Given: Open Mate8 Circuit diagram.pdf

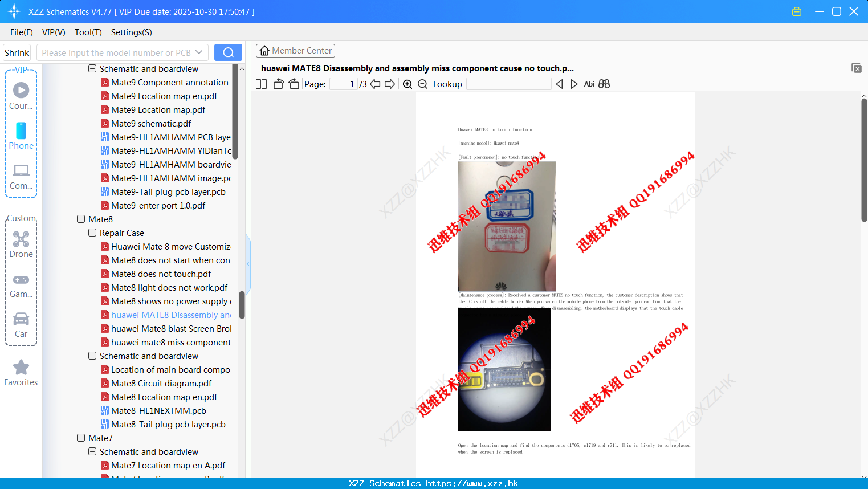Looking at the screenshot, I should (x=156, y=383).
